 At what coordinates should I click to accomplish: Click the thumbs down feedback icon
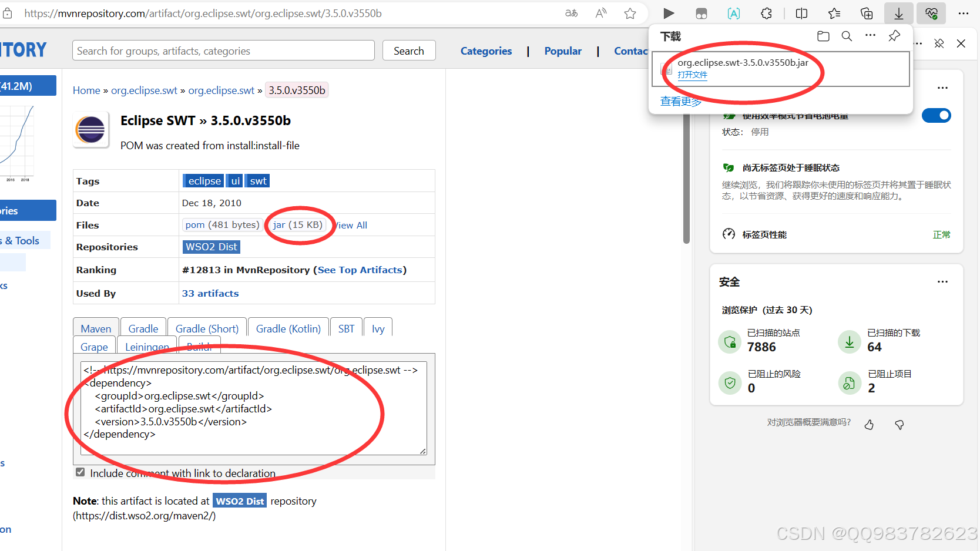point(899,424)
